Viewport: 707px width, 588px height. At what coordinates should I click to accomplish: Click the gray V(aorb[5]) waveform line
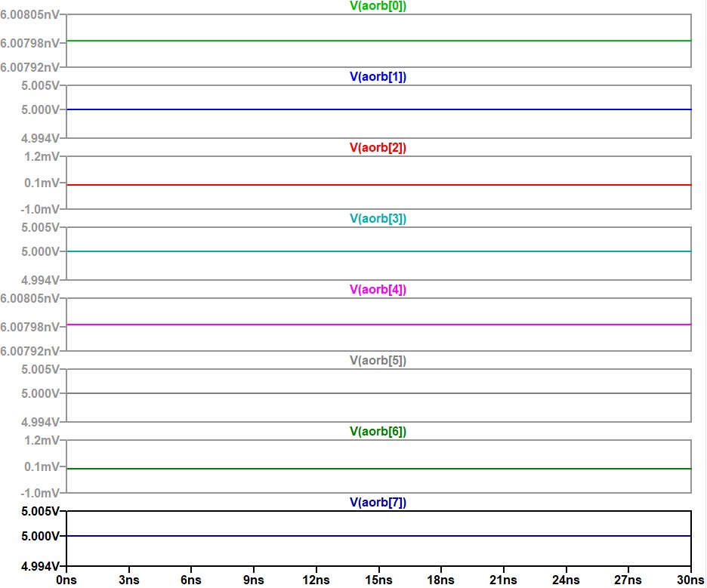pyautogui.click(x=378, y=393)
